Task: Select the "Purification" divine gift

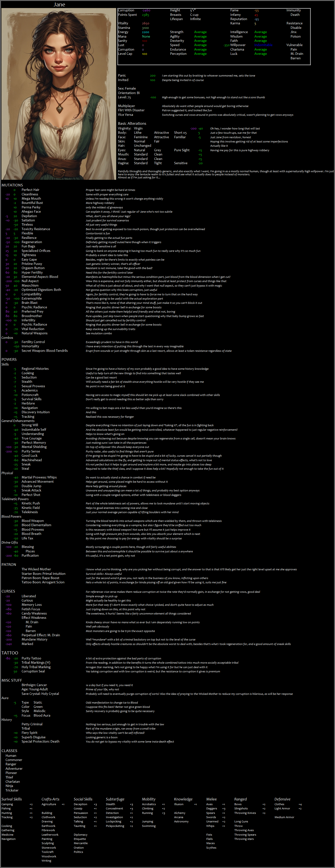Action: tap(30, 555)
